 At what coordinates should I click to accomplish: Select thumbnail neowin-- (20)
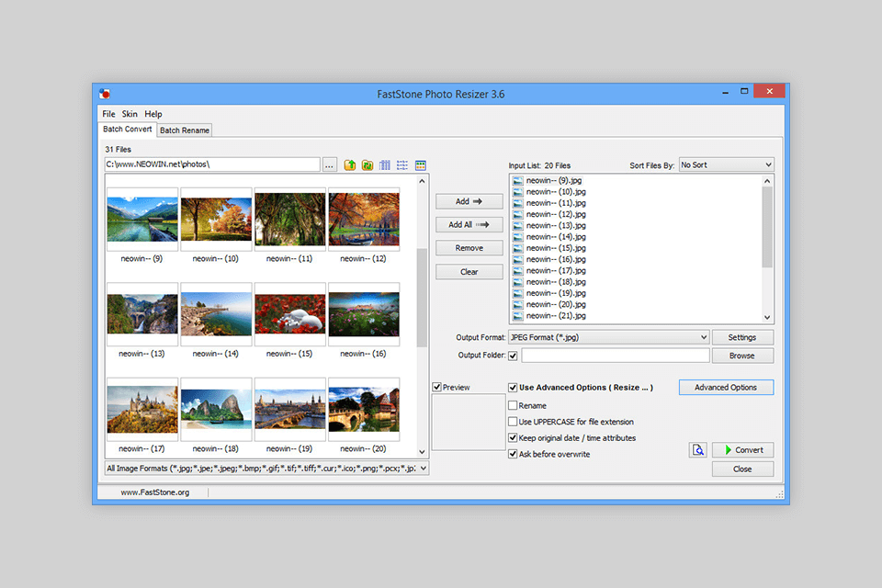(364, 410)
